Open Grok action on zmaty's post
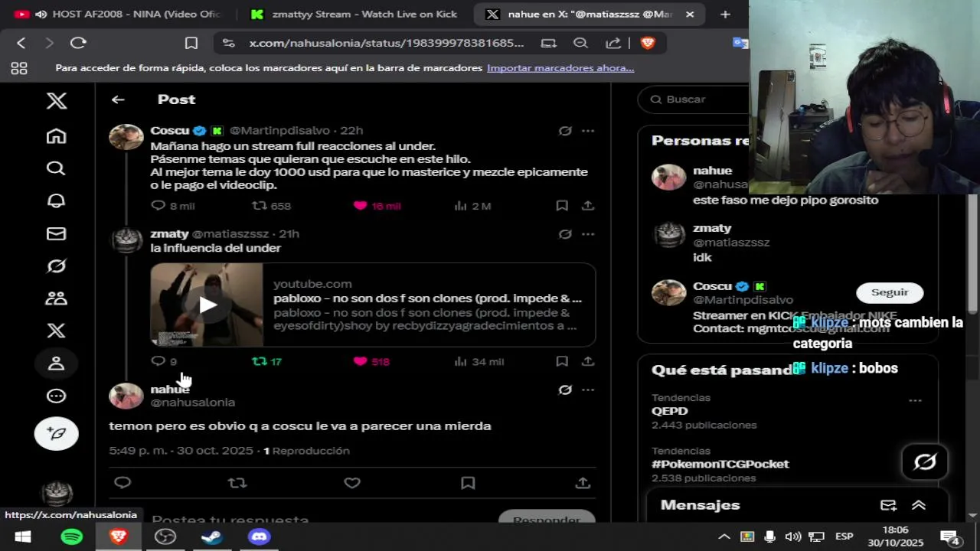This screenshot has width=980, height=551. coord(565,234)
